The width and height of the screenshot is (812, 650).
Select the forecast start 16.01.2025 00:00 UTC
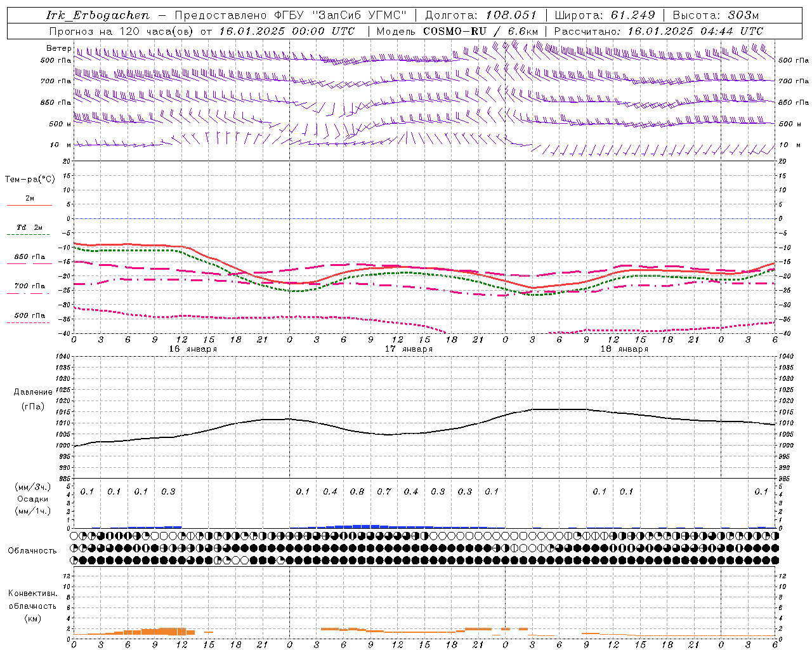coord(287,31)
